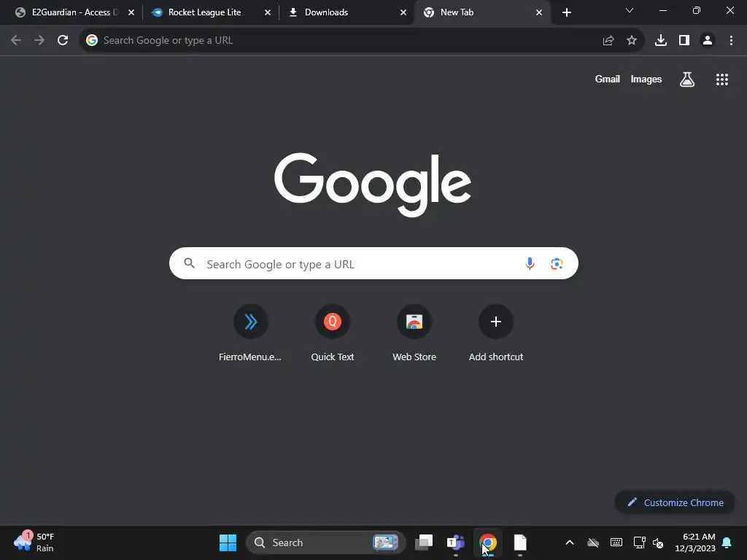747x560 pixels.
Task: Open the notification bell
Action: 727,542
